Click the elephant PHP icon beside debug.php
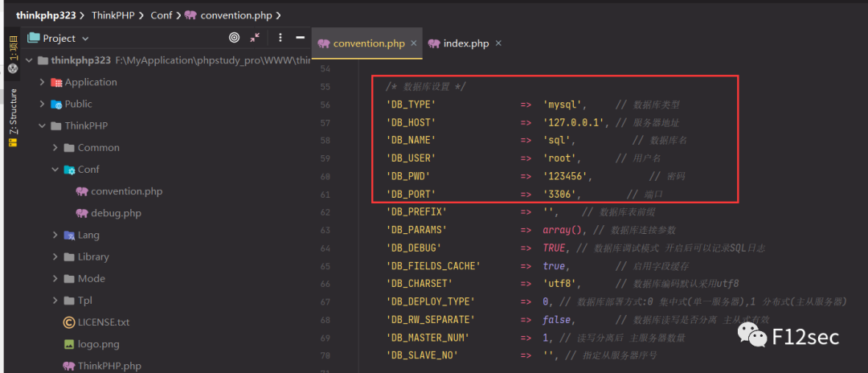This screenshot has width=868, height=373. (82, 213)
